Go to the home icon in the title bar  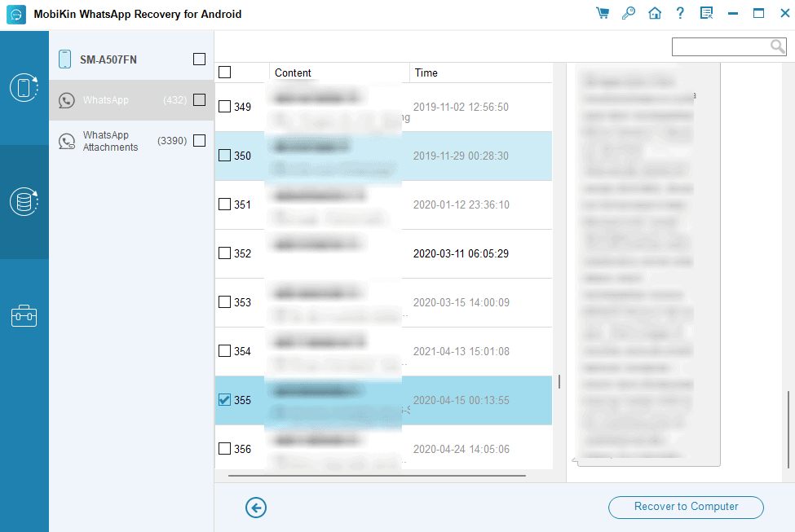tap(655, 13)
